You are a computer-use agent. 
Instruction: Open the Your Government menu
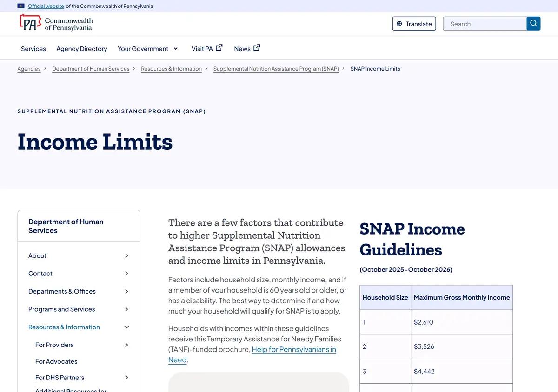point(143,49)
